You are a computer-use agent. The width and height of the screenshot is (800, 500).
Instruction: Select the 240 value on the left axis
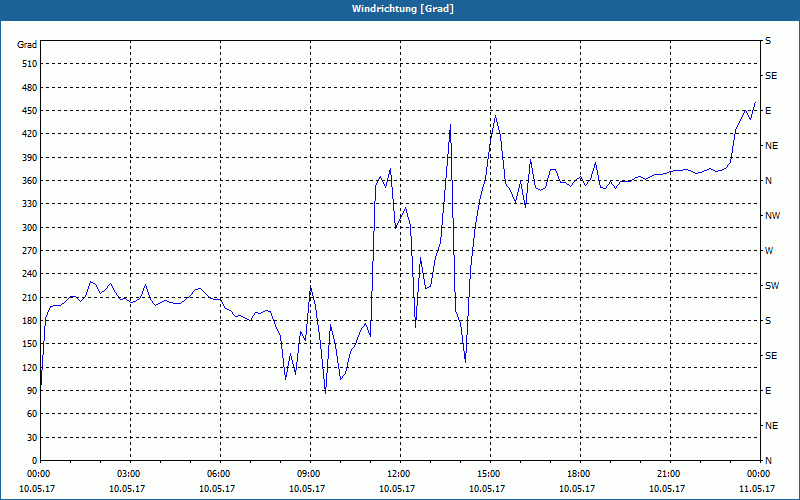[x=30, y=274]
